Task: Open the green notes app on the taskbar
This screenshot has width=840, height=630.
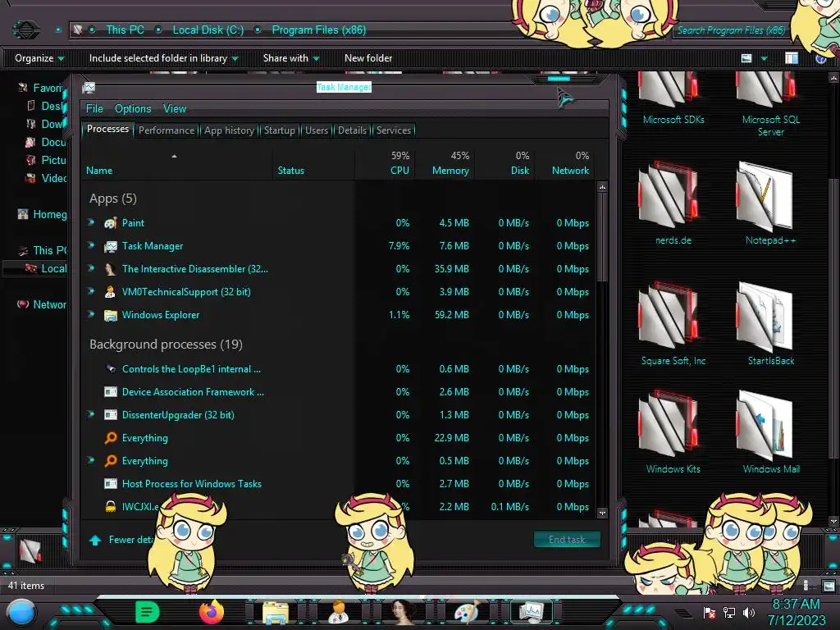Action: point(148,612)
